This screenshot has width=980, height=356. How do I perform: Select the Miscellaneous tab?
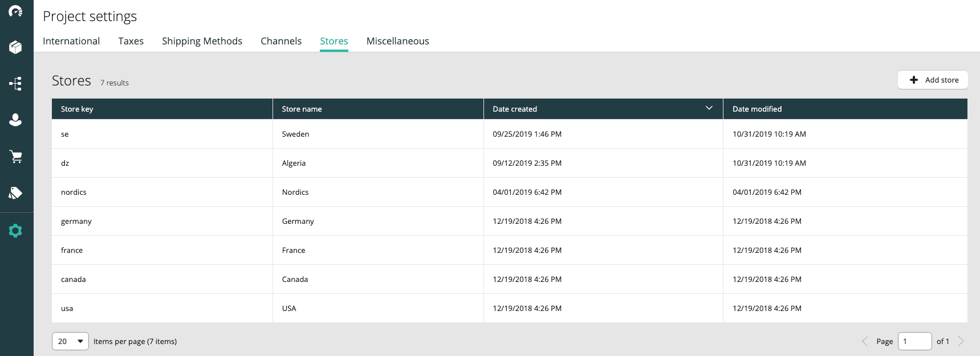[397, 41]
